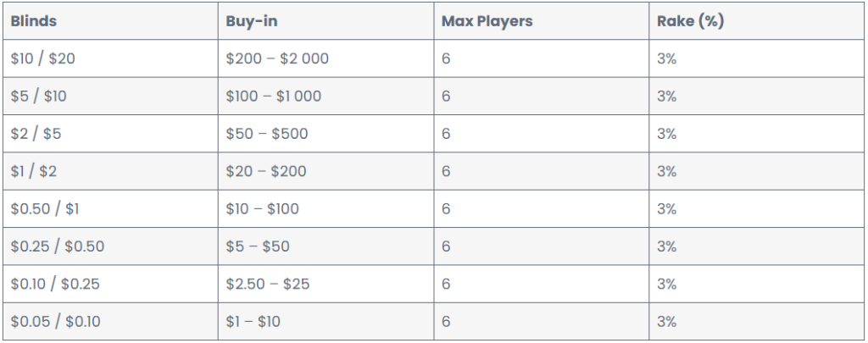Select the $10 / $20 blinds cell
Screen dimensions: 868x343
[110, 58]
